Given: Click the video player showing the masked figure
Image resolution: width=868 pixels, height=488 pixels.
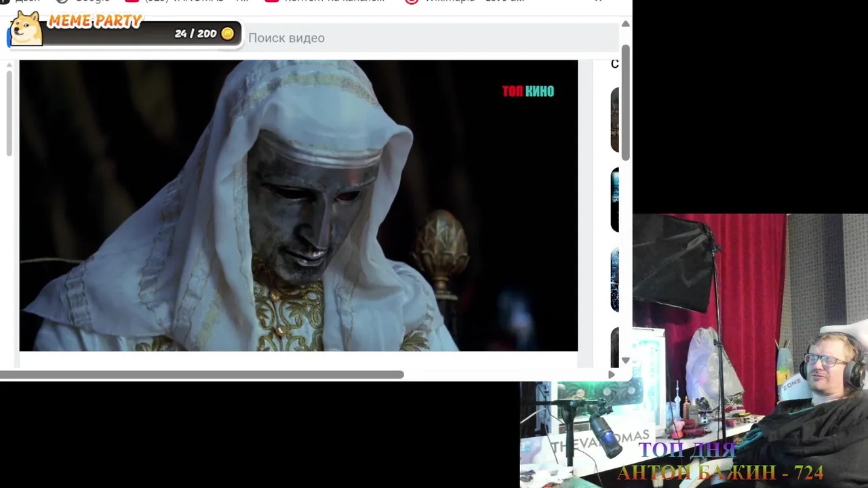Looking at the screenshot, I should click(x=298, y=205).
